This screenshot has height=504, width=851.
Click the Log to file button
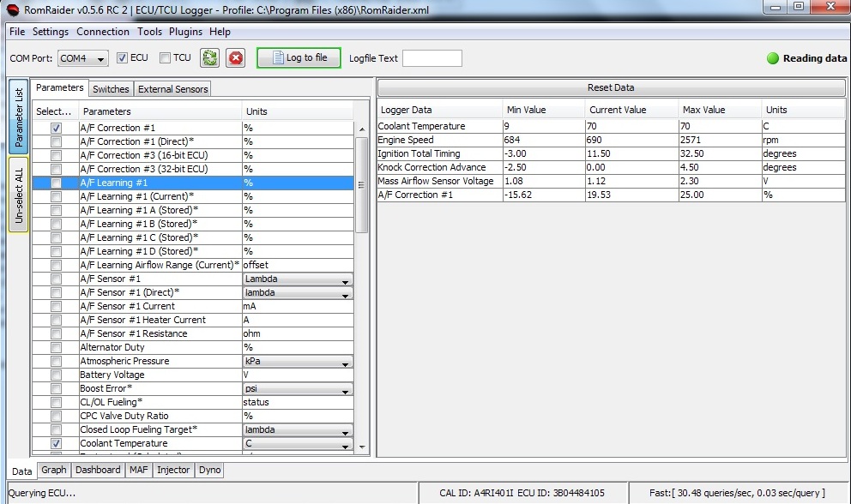pyautogui.click(x=299, y=58)
